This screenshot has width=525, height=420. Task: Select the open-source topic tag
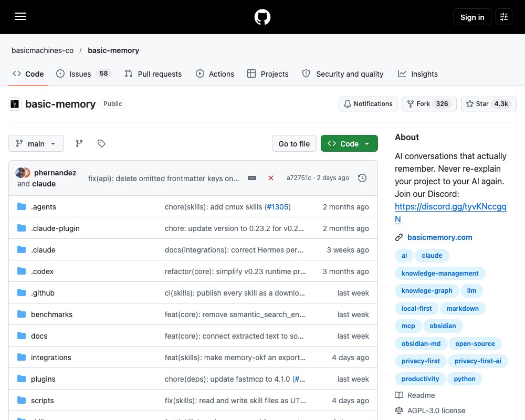coord(475,343)
